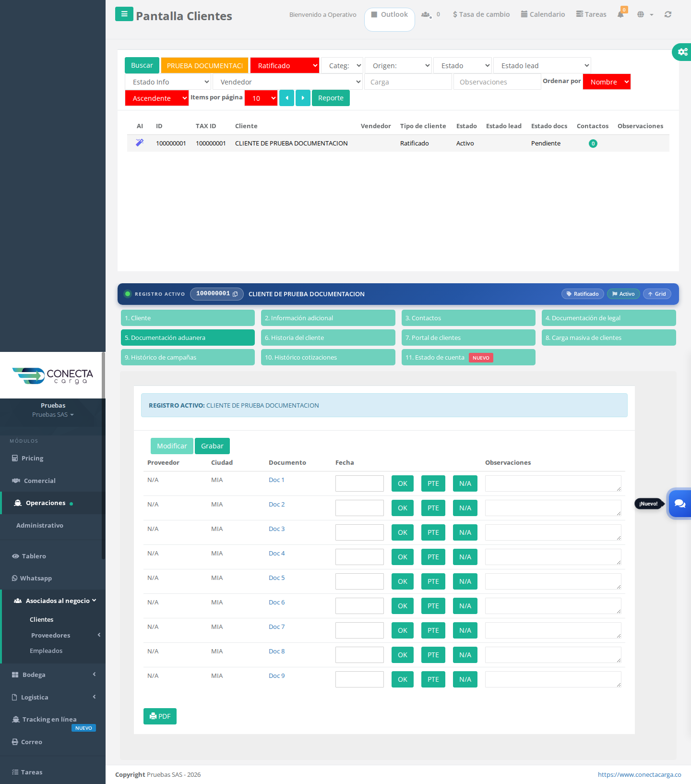The height and width of the screenshot is (784, 691).
Task: Open tab 11. Estado de cuenta
Action: pyautogui.click(x=468, y=357)
